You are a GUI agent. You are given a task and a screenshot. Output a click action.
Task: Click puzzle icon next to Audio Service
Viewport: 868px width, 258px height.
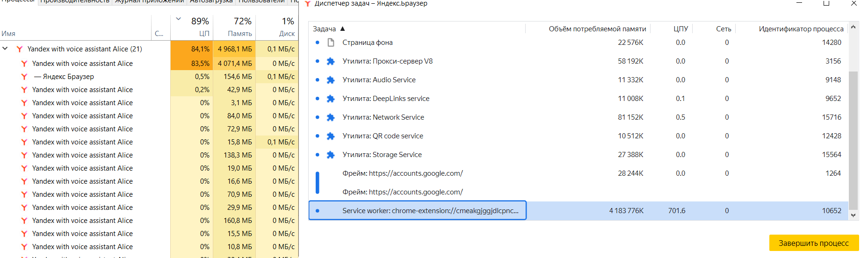pyautogui.click(x=331, y=80)
